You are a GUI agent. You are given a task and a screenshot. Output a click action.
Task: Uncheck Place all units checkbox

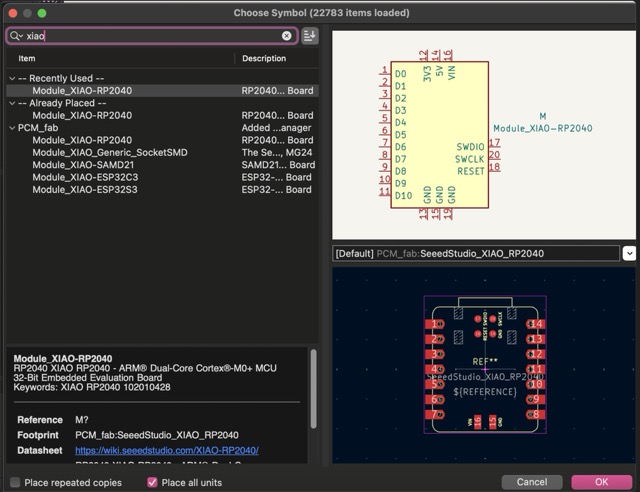click(152, 482)
